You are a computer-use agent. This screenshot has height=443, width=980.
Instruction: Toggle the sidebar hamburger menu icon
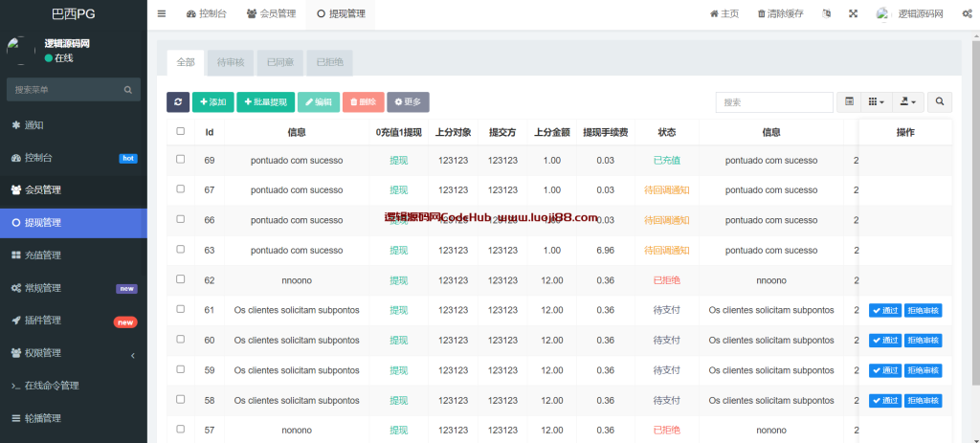coord(162,13)
